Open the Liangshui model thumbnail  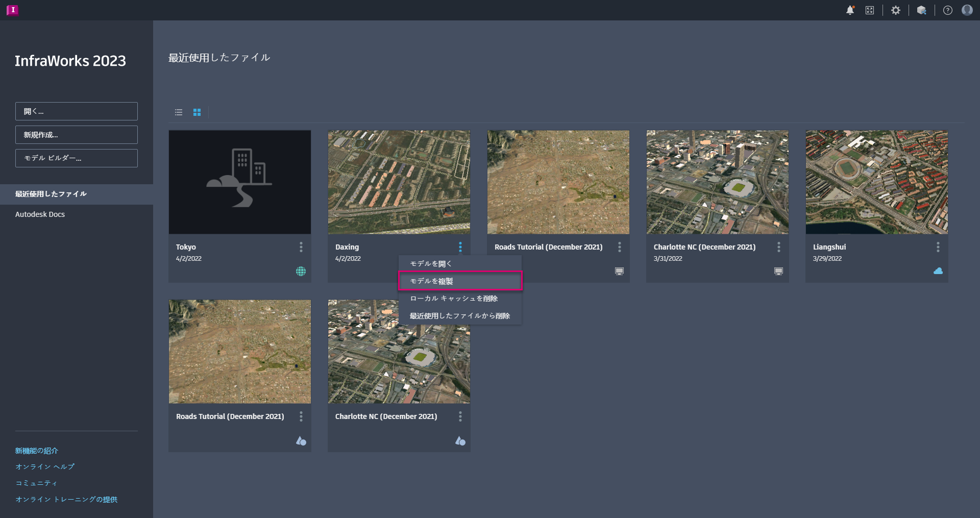click(877, 182)
